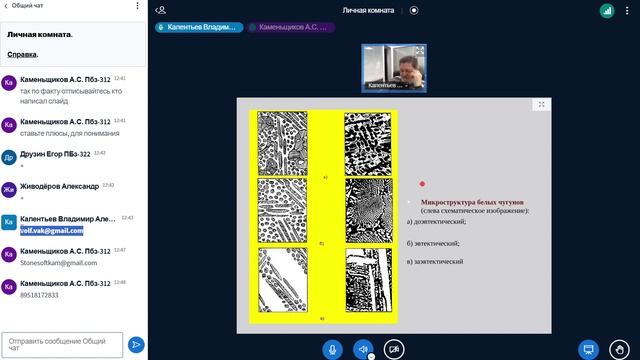Go back from Общий чат using arrow
The height and width of the screenshot is (360, 640).
[x=6, y=6]
